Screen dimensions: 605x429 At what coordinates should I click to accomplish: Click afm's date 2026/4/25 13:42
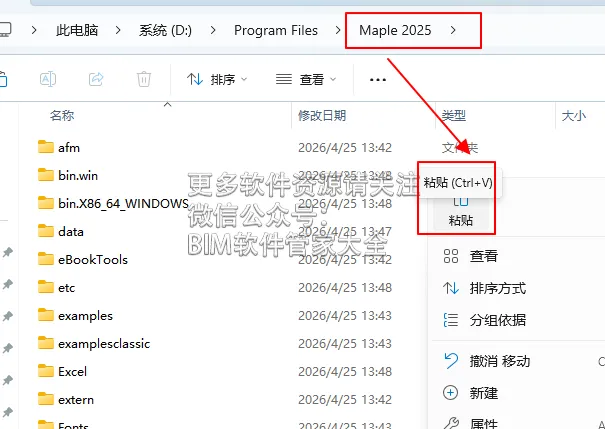pos(345,148)
